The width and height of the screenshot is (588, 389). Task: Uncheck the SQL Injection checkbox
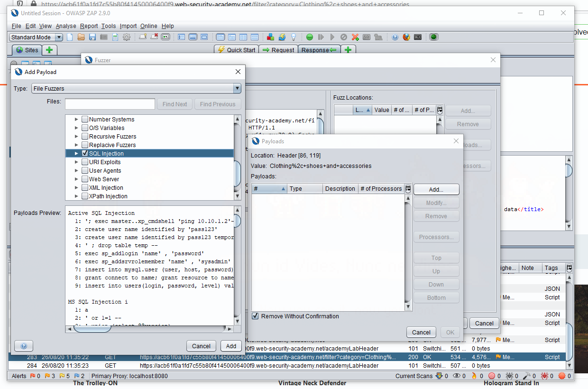[85, 153]
